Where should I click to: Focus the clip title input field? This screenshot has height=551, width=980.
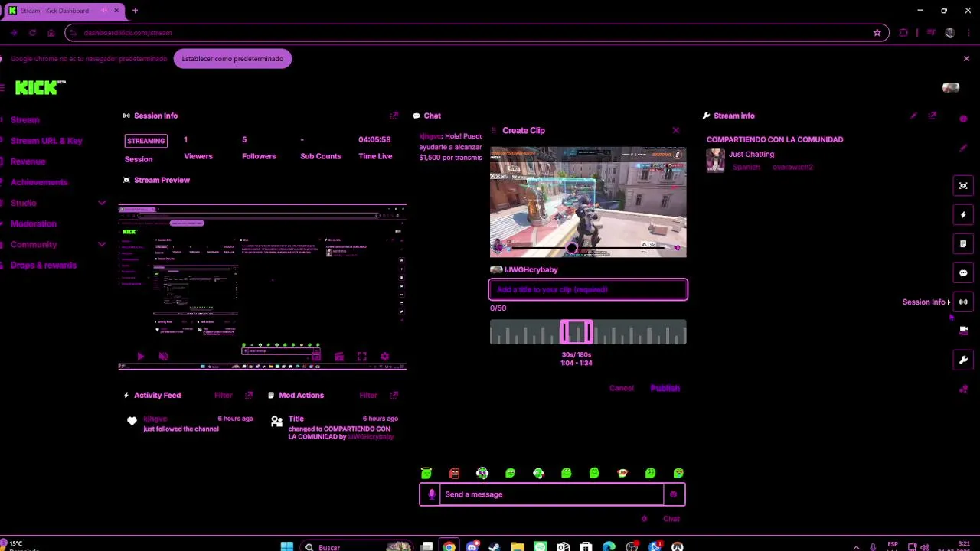pyautogui.click(x=588, y=289)
